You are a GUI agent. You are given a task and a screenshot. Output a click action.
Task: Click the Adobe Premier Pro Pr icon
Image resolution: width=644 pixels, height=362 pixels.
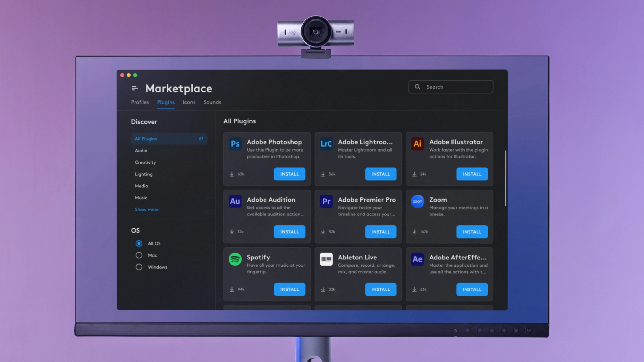(x=326, y=201)
